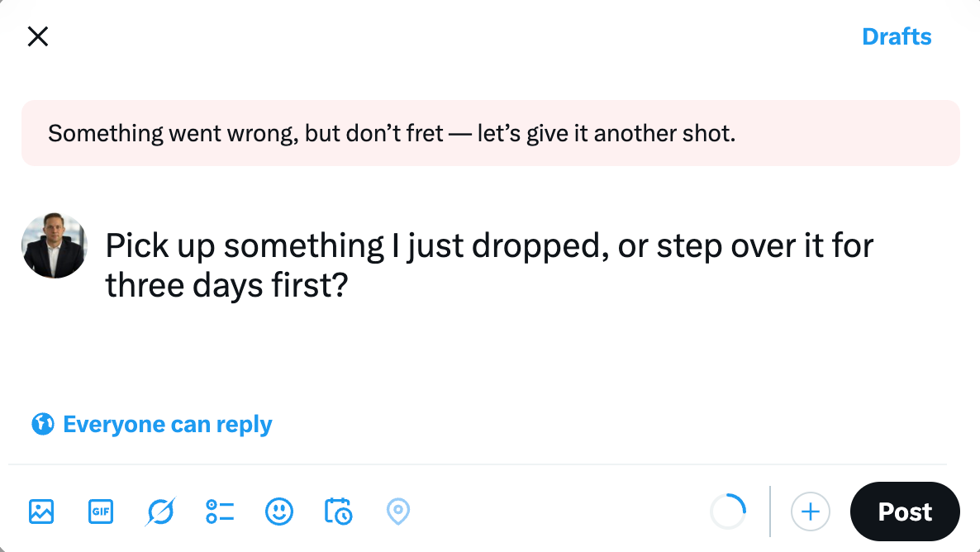
Task: Click the error banner about something going wrong
Action: coord(490,133)
